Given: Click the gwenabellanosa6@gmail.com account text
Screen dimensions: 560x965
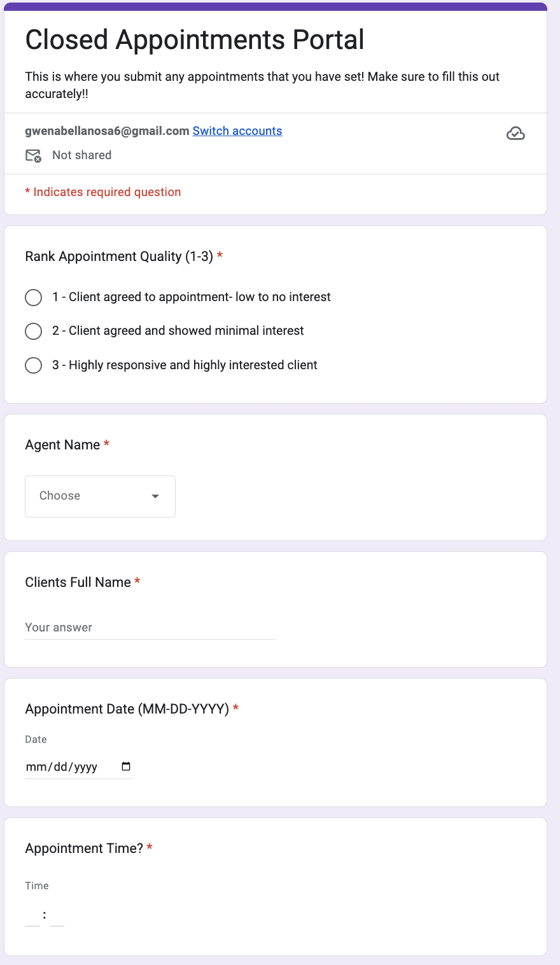Looking at the screenshot, I should (107, 131).
